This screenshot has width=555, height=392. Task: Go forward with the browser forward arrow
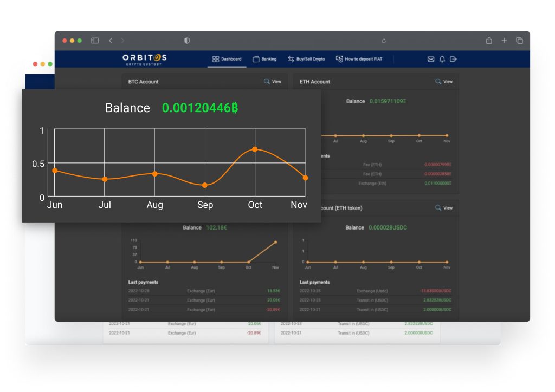click(122, 41)
